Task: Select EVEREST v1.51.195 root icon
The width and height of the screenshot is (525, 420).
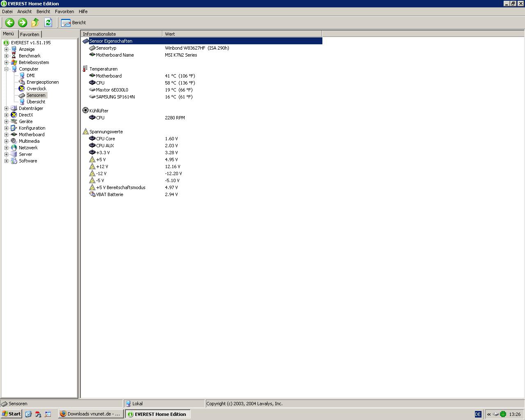Action: [x=6, y=43]
